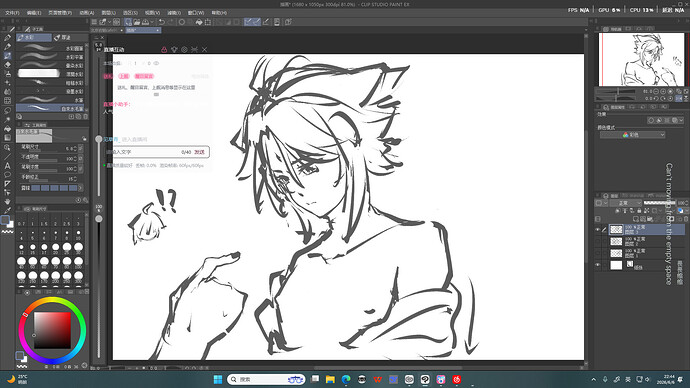The width and height of the screenshot is (690, 388).
Task: Open the 图层(L) menu
Action: 108,13
